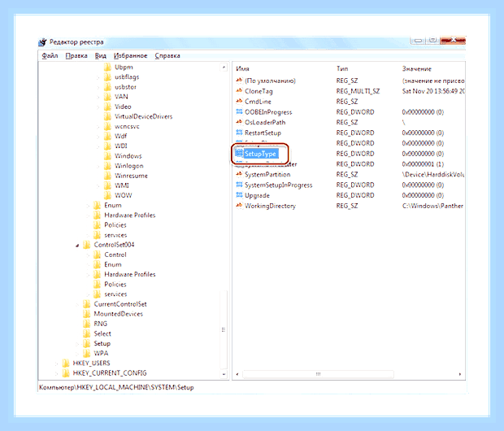Sort by the Имя column header
The image size is (504, 431).
pyautogui.click(x=243, y=69)
